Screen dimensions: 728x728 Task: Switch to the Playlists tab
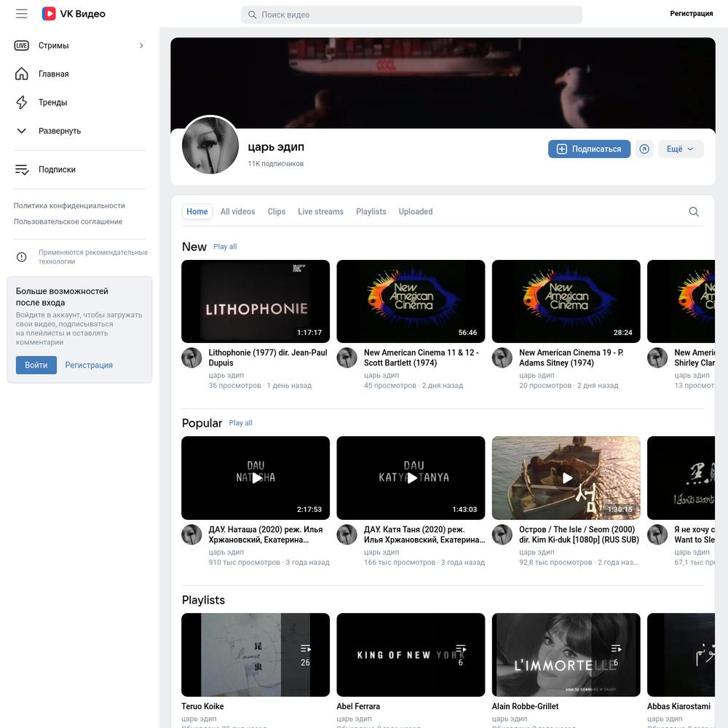[x=371, y=212]
